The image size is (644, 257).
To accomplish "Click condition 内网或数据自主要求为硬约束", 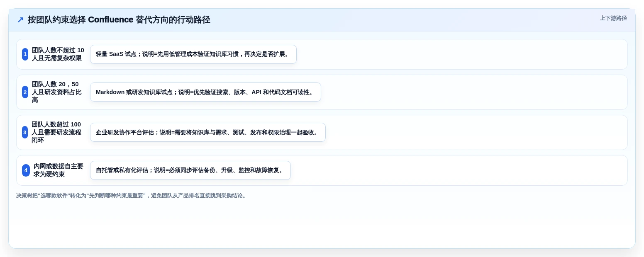I will [x=59, y=170].
